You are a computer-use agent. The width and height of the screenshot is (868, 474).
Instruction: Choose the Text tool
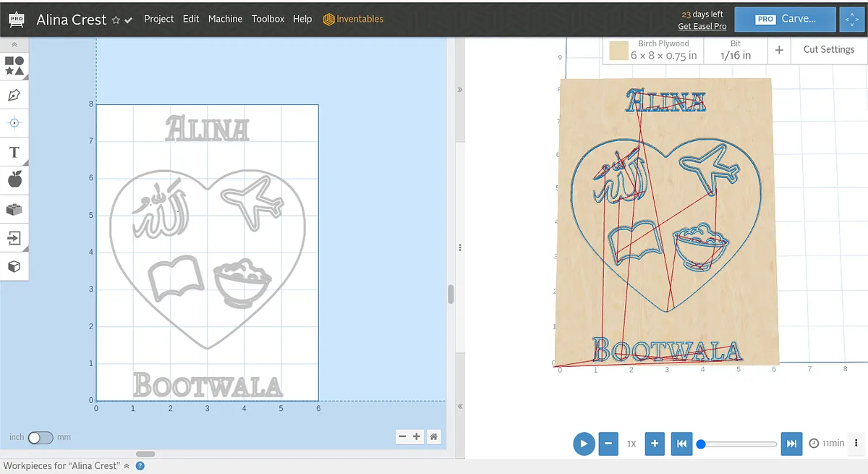(14, 152)
